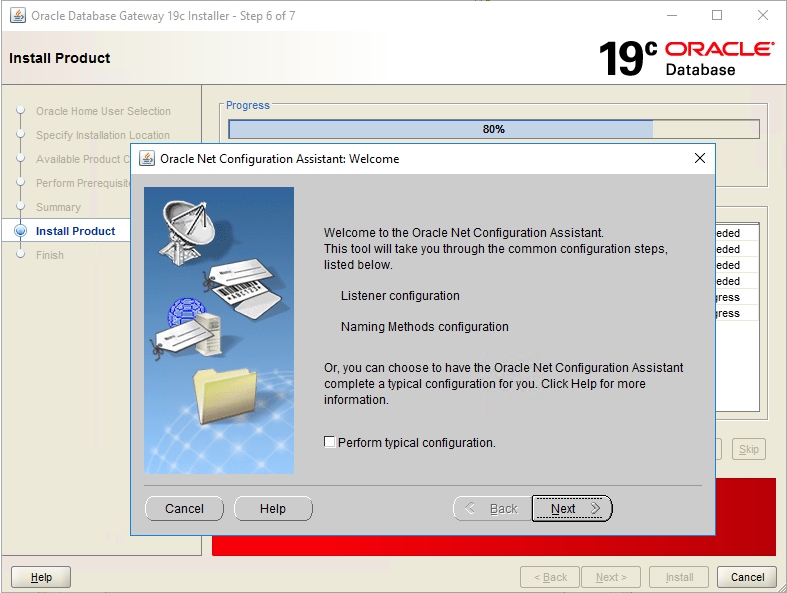This screenshot has width=787, height=593.
Task: Click the Java icon in the dialog title bar
Action: click(147, 159)
